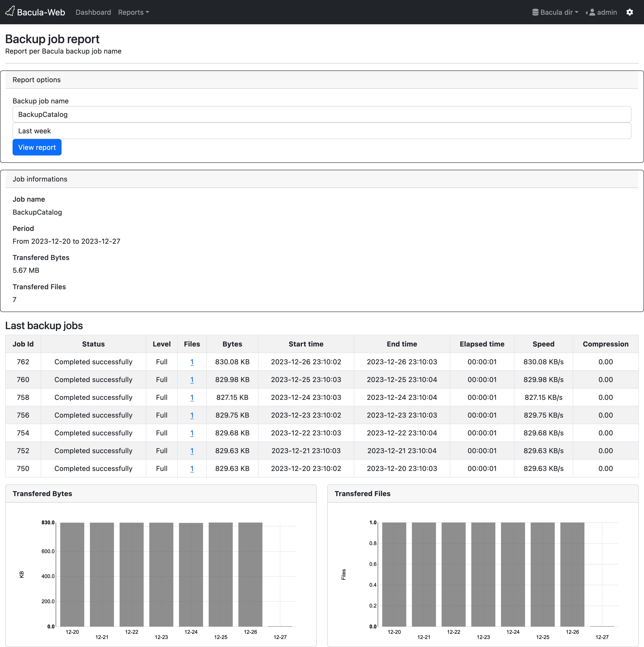Click the 12-21 bar in Transfered Files chart
The width and height of the screenshot is (644, 647).
[424, 574]
